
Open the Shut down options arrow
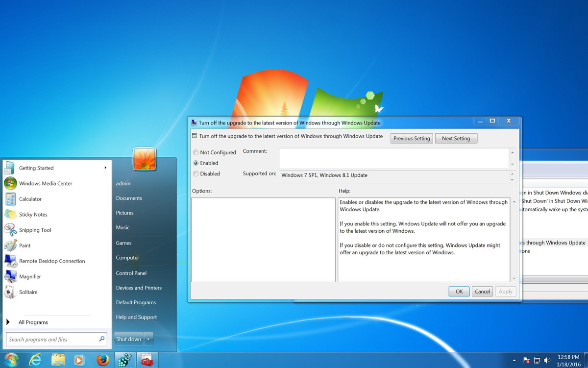point(149,339)
